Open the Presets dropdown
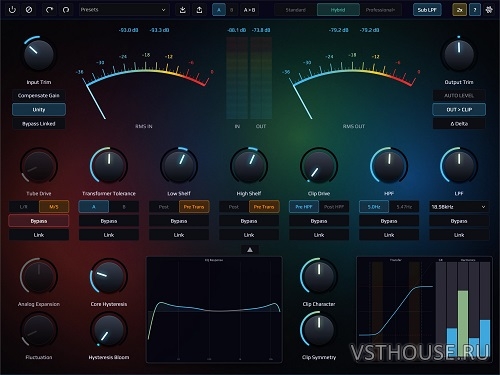The height and width of the screenshot is (375, 500). 123,10
